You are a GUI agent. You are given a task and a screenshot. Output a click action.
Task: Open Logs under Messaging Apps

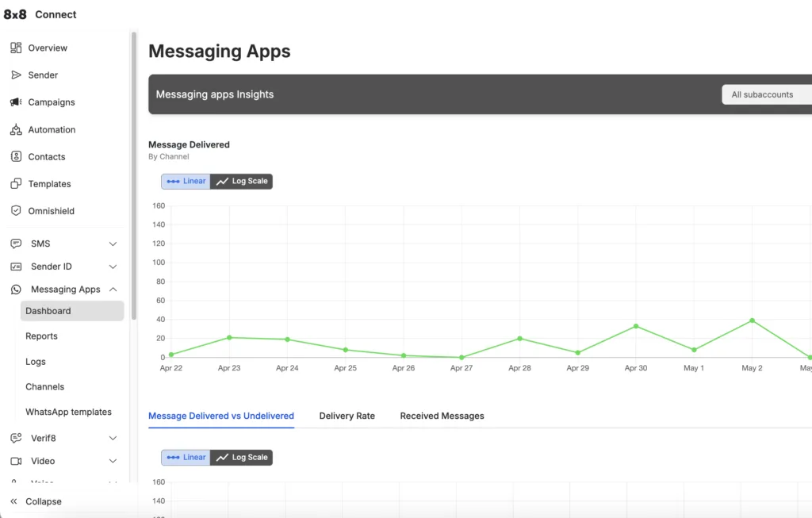pos(35,362)
